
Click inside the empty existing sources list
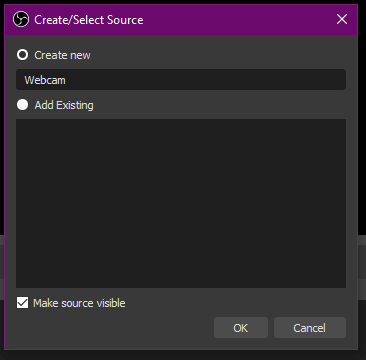point(181,203)
